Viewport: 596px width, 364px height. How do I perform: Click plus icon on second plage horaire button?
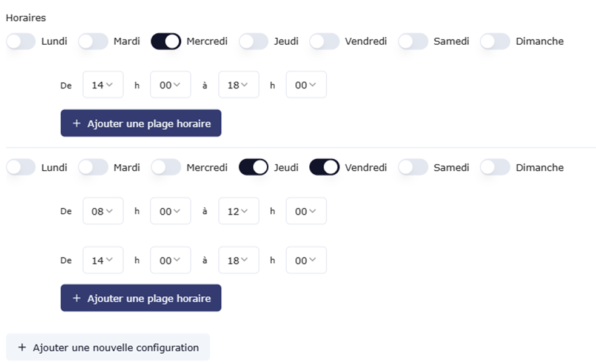point(76,299)
